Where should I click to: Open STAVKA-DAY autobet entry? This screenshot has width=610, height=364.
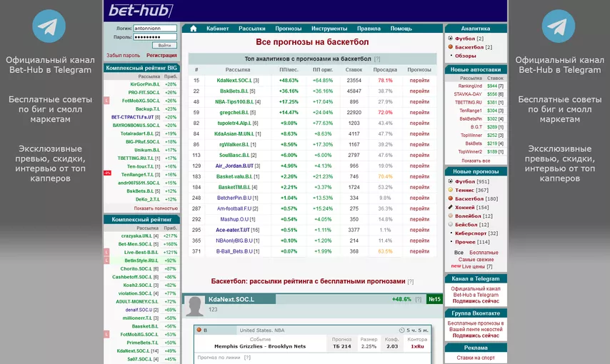coord(468,94)
